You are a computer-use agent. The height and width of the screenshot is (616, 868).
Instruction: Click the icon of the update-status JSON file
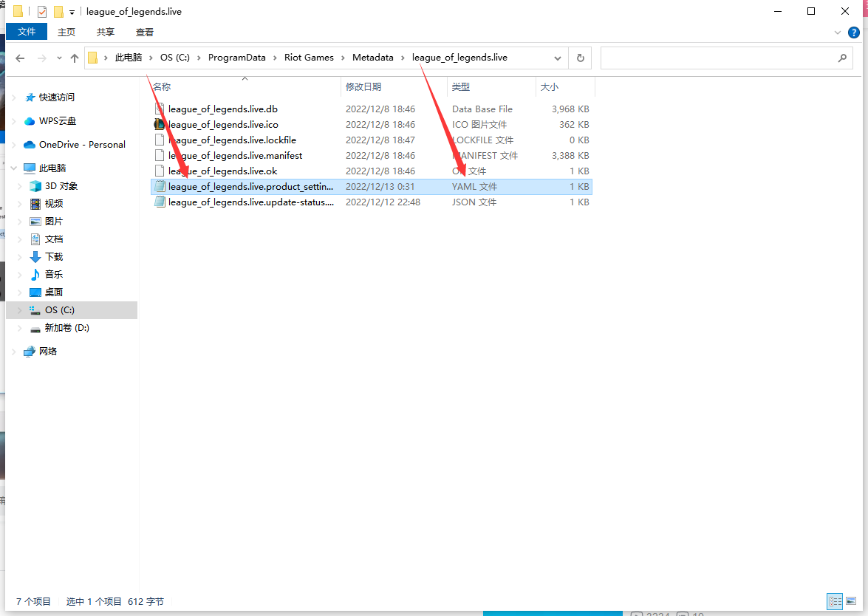[160, 202]
